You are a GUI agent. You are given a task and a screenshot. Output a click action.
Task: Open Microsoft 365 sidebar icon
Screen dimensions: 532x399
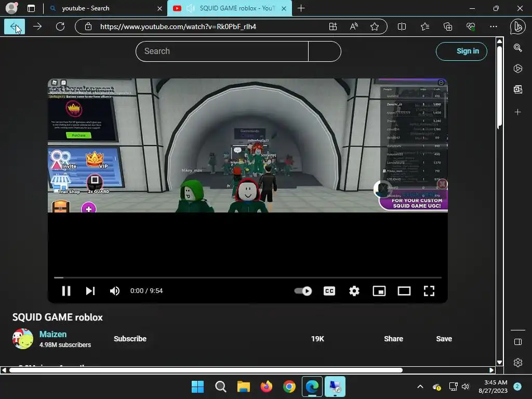(518, 69)
